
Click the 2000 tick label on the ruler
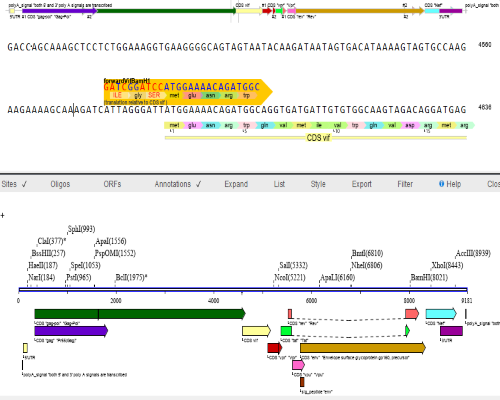(x=116, y=301)
